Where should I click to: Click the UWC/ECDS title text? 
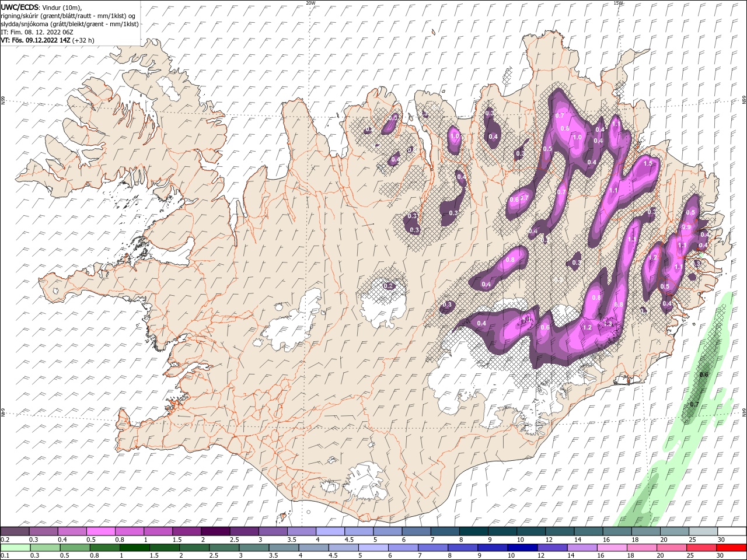[x=20, y=7]
